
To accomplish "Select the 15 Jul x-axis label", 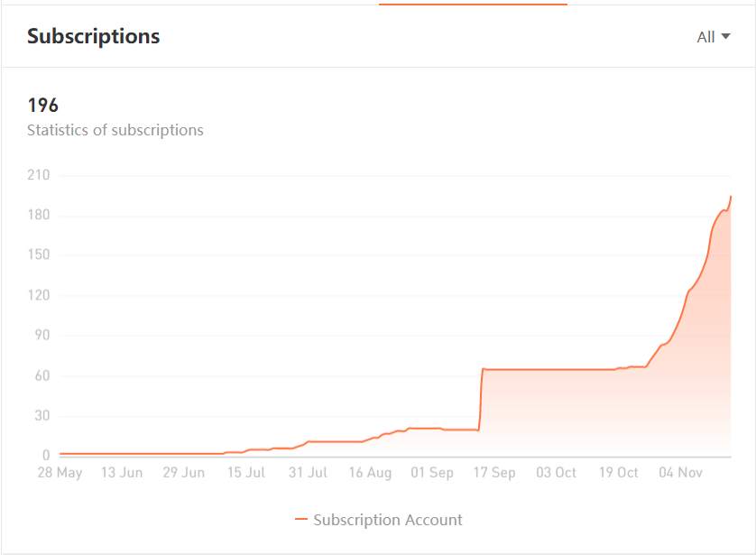I will click(x=246, y=472).
